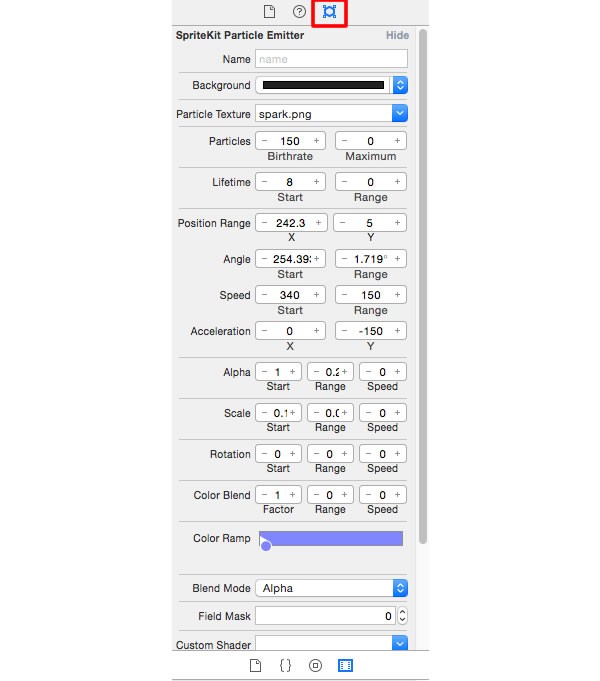The image size is (600, 681).
Task: Click the Angle Range 1.719 field
Action: (371, 259)
